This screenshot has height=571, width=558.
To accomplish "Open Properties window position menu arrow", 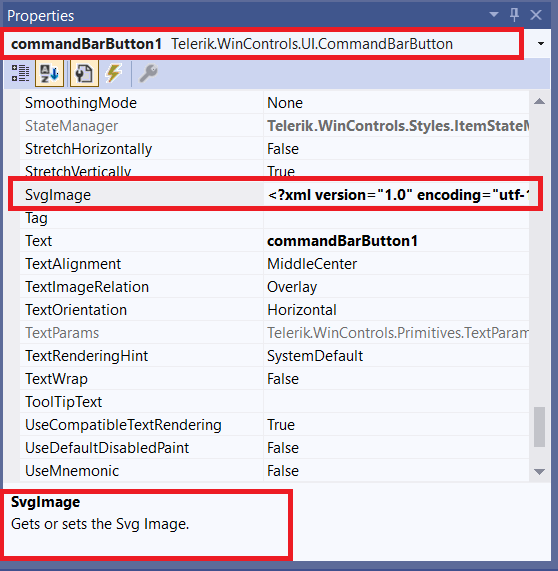I will [494, 15].
